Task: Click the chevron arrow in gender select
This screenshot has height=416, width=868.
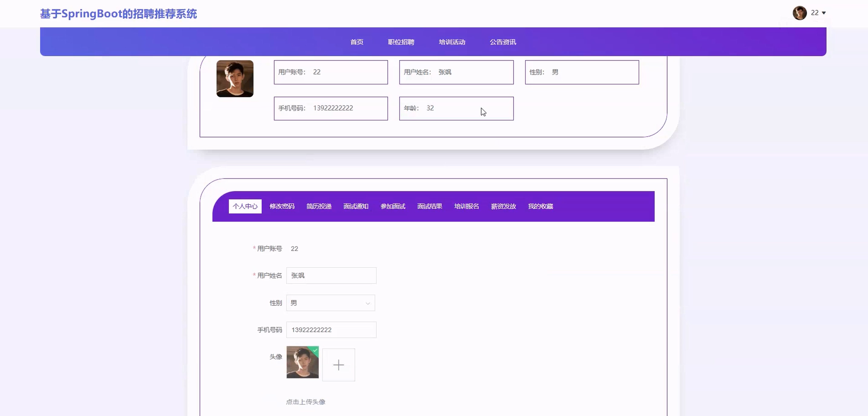Action: pyautogui.click(x=368, y=303)
